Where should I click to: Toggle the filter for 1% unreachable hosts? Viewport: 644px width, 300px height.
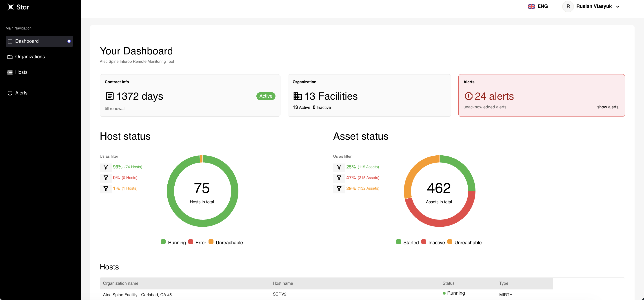click(x=106, y=189)
